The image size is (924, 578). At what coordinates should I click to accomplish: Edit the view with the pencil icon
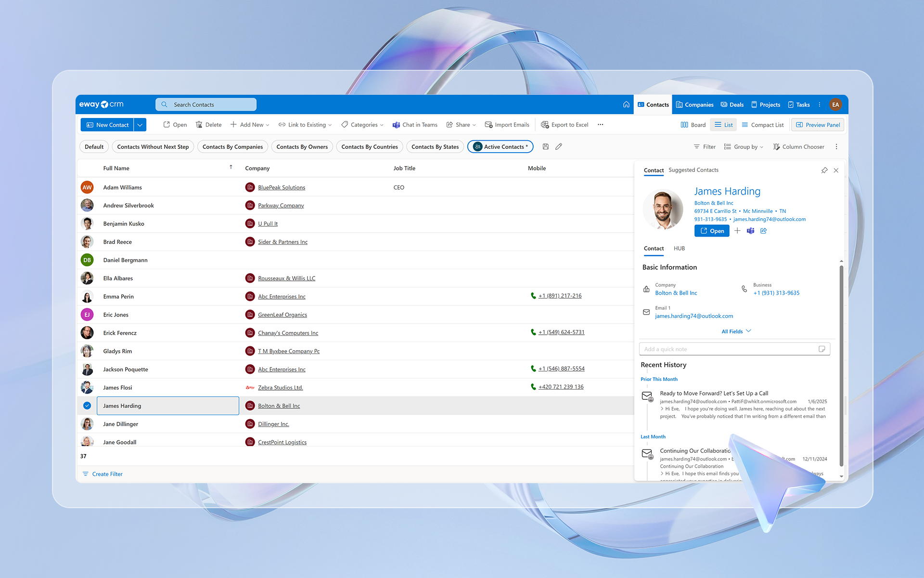tap(559, 147)
